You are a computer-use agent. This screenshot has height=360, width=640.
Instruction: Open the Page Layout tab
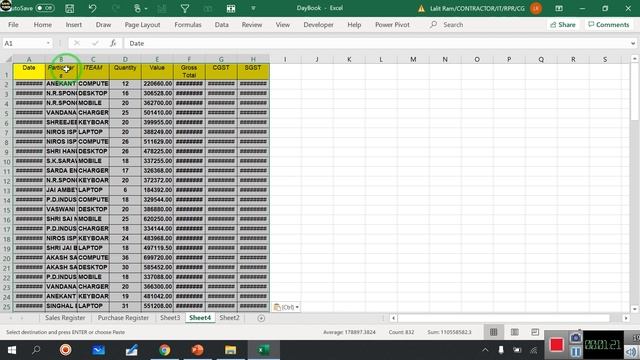pos(142,24)
